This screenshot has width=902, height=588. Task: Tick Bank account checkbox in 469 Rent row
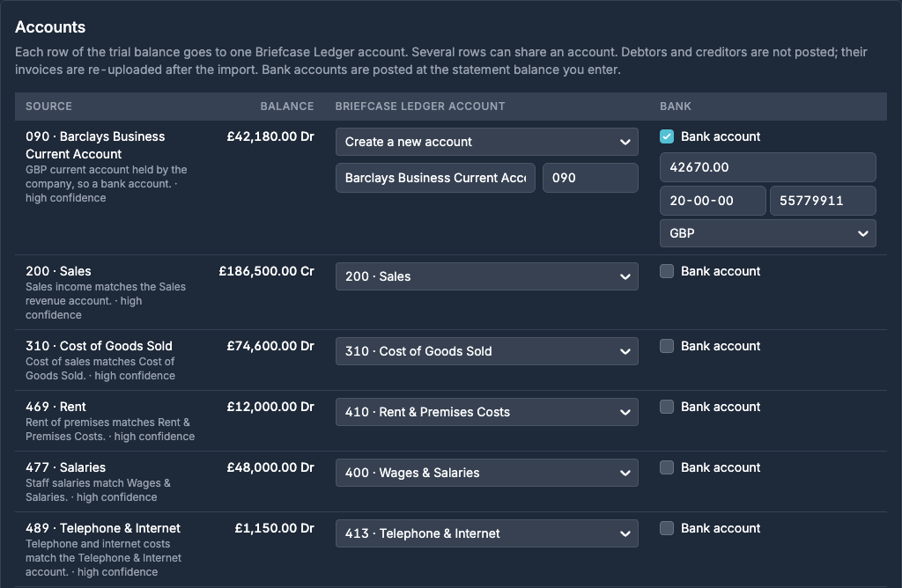pyautogui.click(x=667, y=407)
